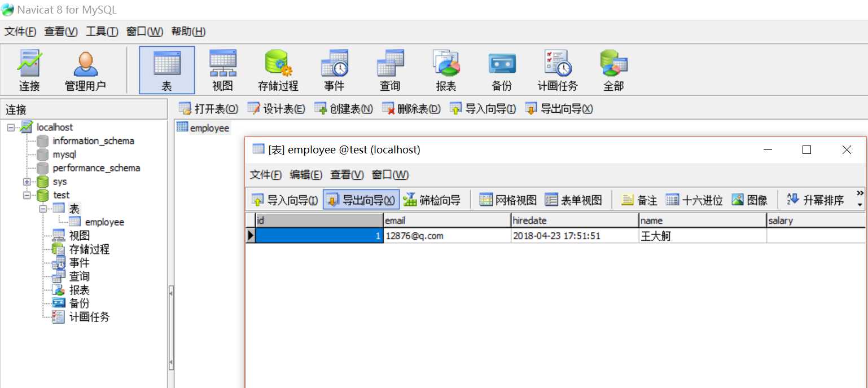The image size is (868, 388).
Task: Open 工具 menu in main window
Action: coord(102,32)
